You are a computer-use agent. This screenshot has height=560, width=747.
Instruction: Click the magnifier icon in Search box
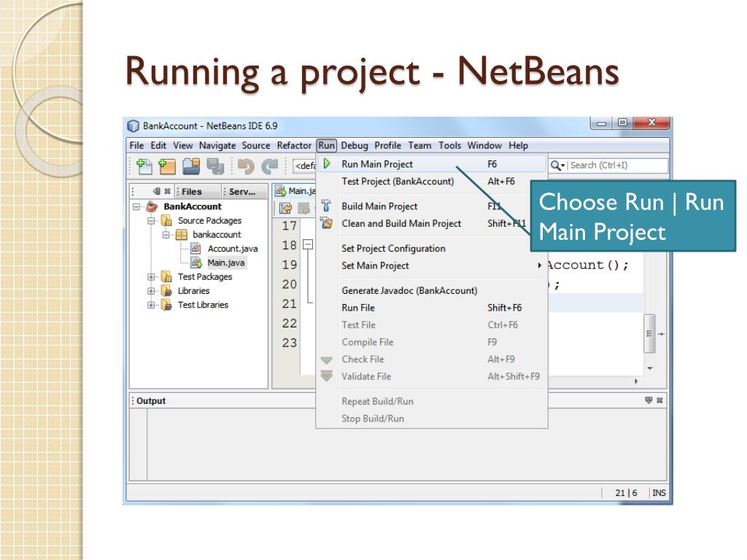point(557,166)
